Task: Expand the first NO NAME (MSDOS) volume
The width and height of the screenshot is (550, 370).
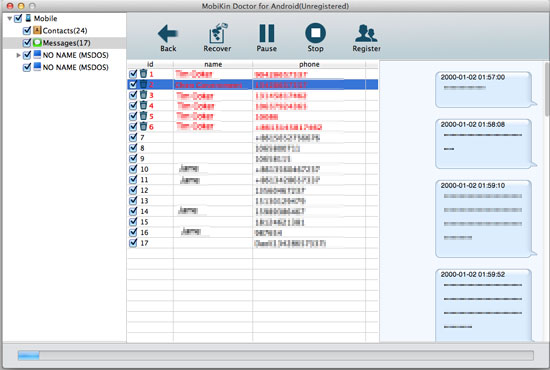Action: (x=18, y=55)
